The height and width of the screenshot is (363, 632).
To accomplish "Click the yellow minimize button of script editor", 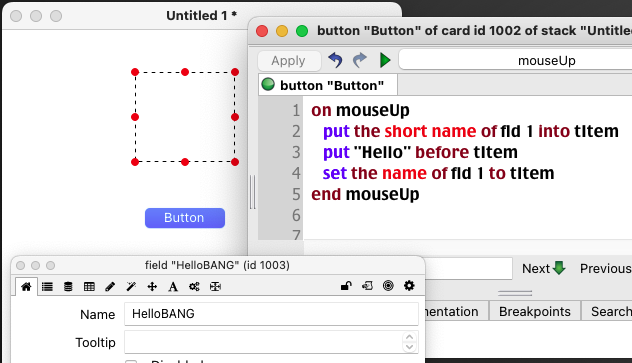I will 282,31.
